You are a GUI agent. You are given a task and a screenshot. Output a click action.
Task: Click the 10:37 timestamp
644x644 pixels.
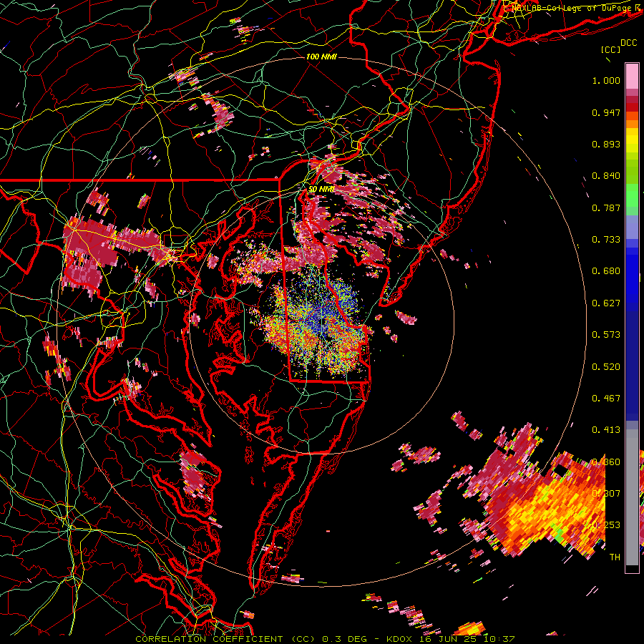tap(499, 639)
